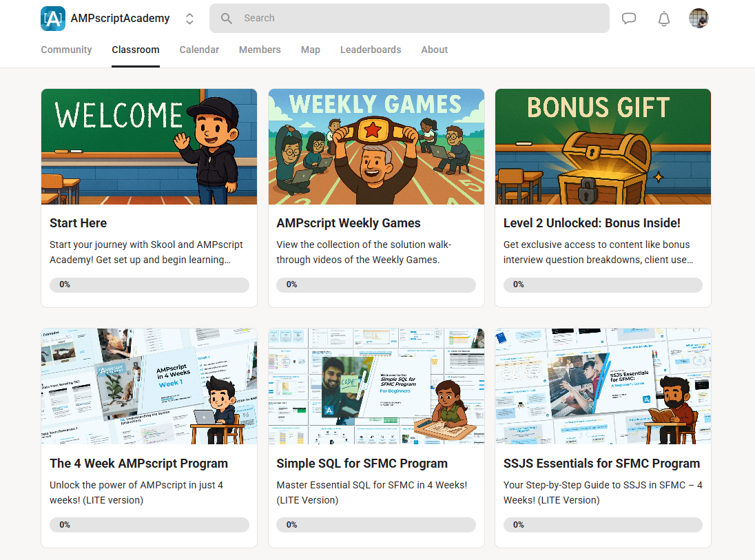This screenshot has width=755, height=560.
Task: Click the 4 Week AMPscript Program progress bar
Action: click(149, 525)
